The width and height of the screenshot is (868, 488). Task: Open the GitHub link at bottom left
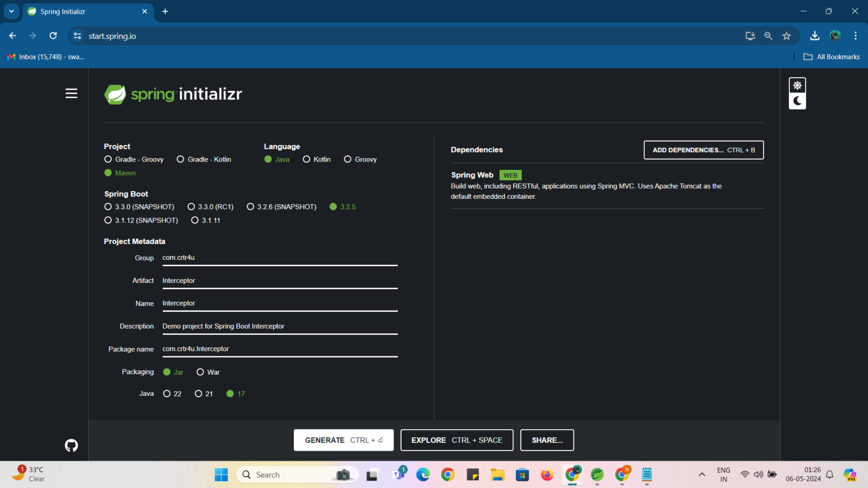tap(71, 445)
